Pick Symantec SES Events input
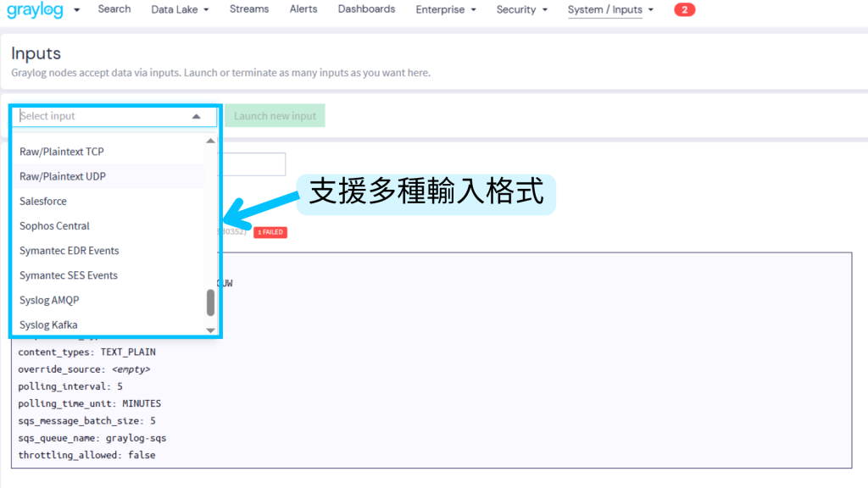The height and width of the screenshot is (488, 868). tap(108, 275)
